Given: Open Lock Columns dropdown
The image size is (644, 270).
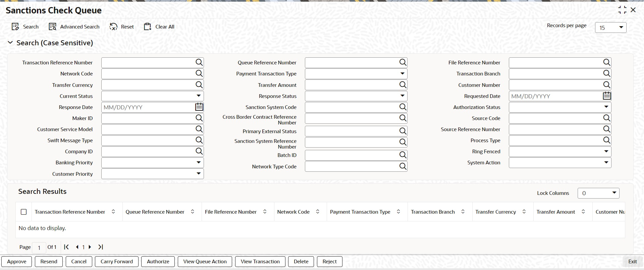Looking at the screenshot, I should pyautogui.click(x=598, y=193).
